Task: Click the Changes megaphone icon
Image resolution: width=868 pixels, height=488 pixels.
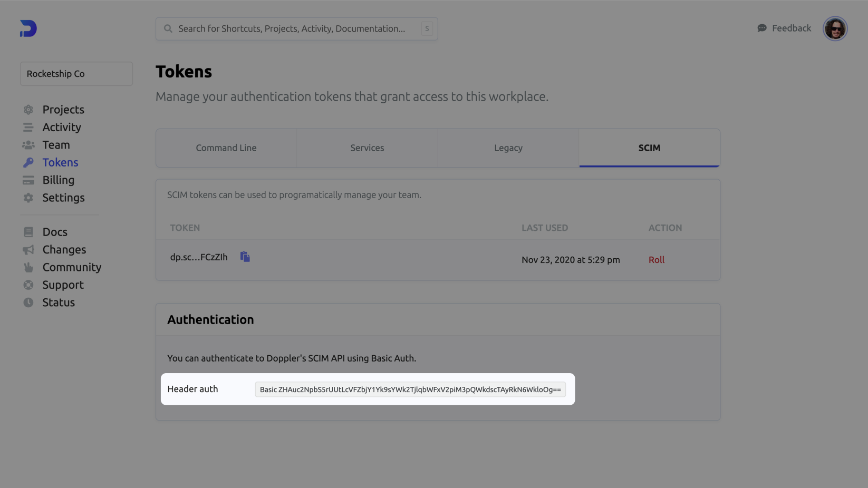Action: click(28, 250)
